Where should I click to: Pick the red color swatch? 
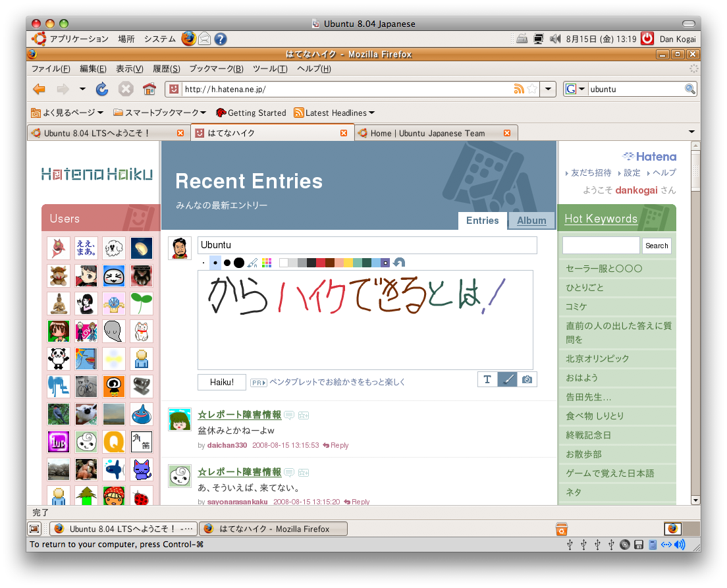click(x=321, y=263)
